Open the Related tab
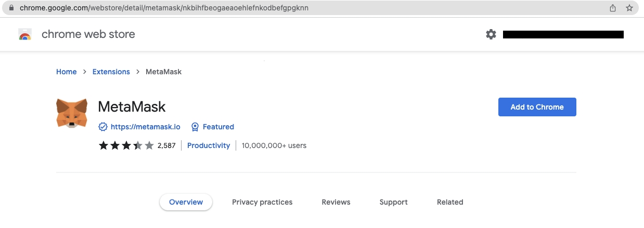Image resolution: width=644 pixels, height=228 pixels. tap(450, 202)
